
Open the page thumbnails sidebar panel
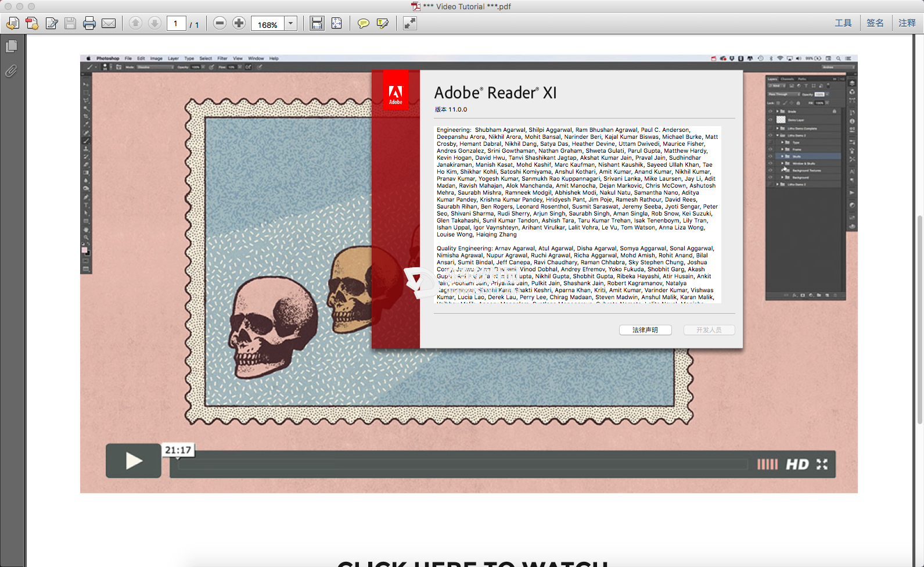coord(11,46)
